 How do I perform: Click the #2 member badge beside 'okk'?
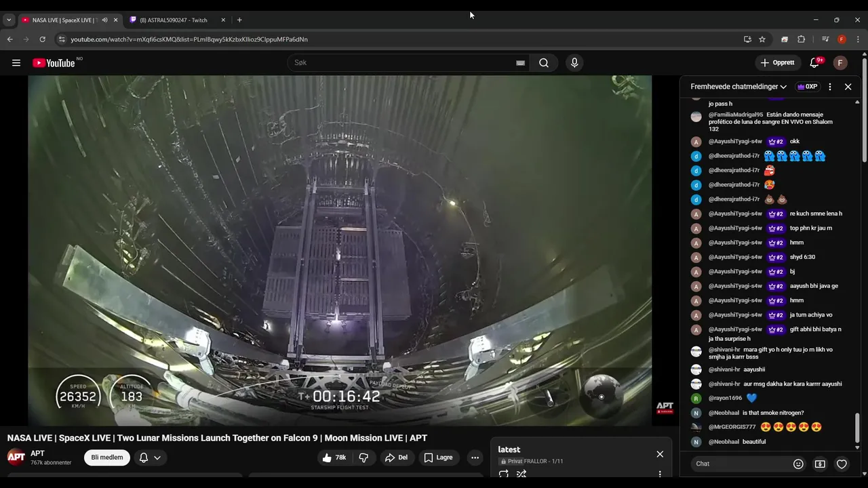coord(776,142)
